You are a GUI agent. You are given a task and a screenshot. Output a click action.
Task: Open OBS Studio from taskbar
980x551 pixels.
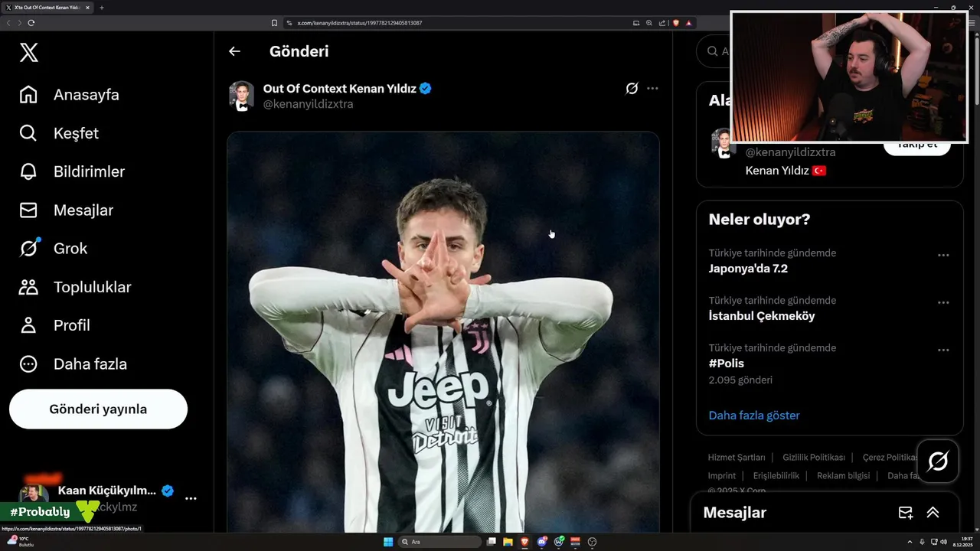[x=592, y=542]
